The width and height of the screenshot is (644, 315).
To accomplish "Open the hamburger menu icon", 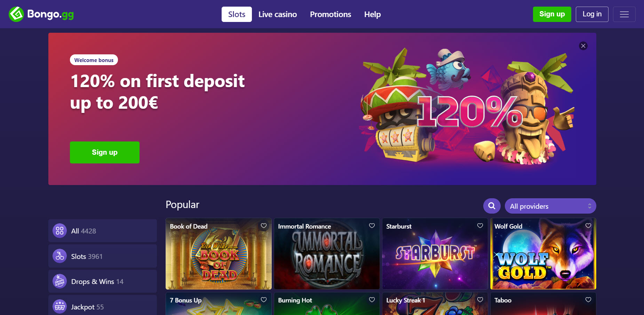I will click(x=624, y=14).
